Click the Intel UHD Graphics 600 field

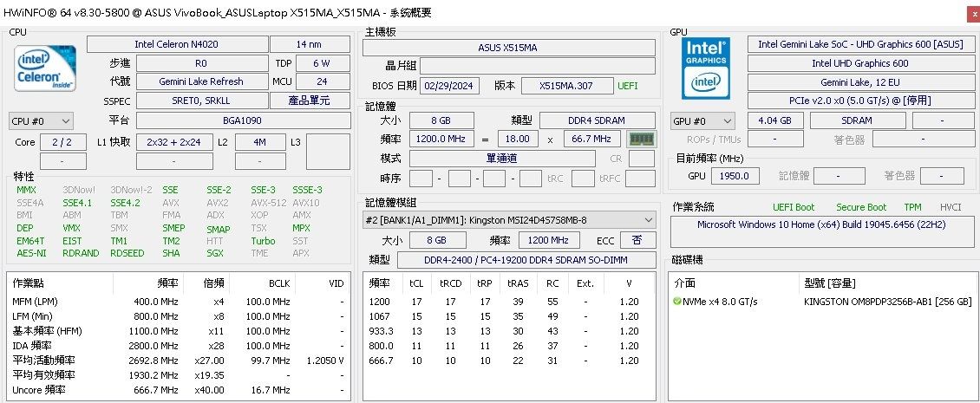pyautogui.click(x=859, y=63)
